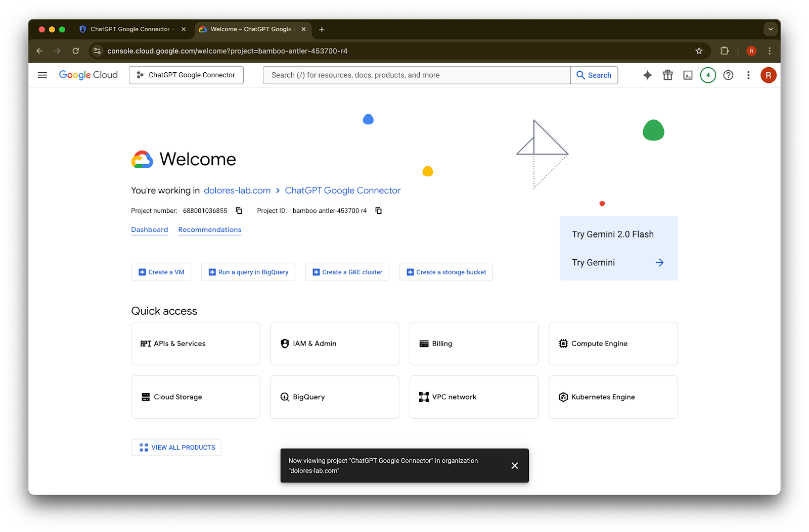Open the Recommendations link
809x532 pixels.
pyautogui.click(x=210, y=230)
